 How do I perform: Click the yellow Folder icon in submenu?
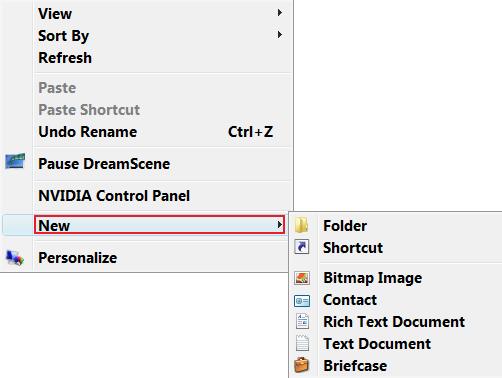pyautogui.click(x=302, y=225)
